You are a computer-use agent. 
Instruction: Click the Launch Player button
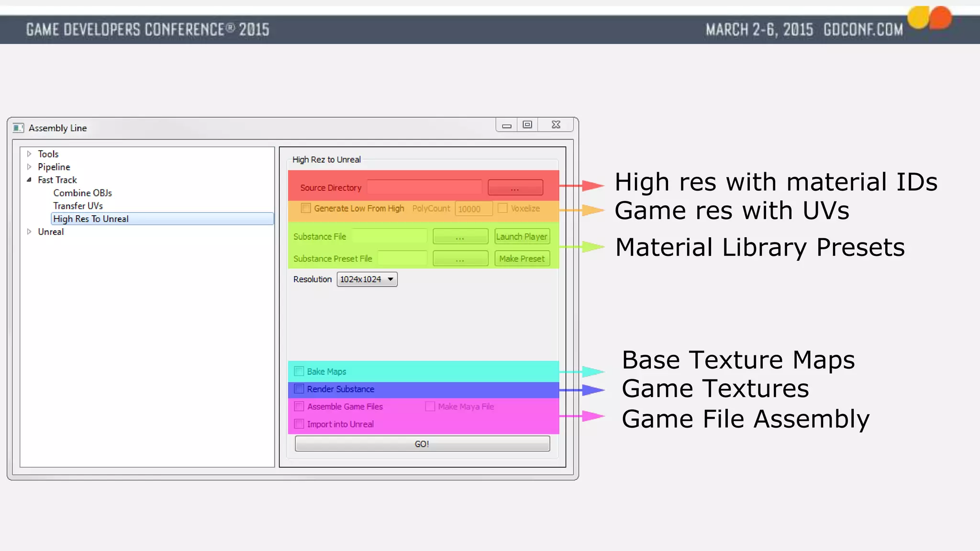(x=522, y=236)
